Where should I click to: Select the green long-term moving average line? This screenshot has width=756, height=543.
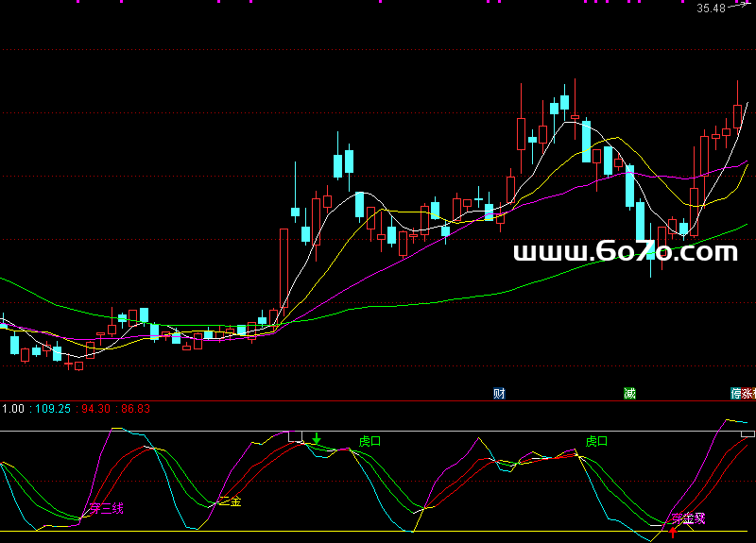425,302
